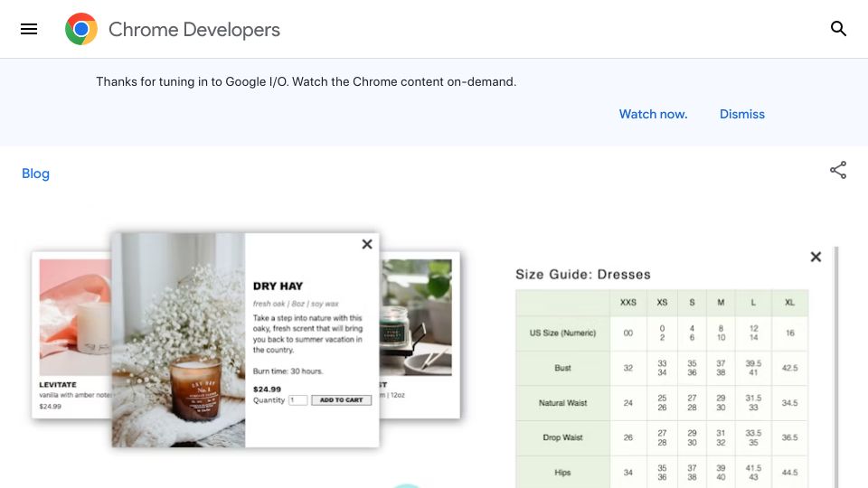
Task: Click the share icon
Action: point(838,170)
